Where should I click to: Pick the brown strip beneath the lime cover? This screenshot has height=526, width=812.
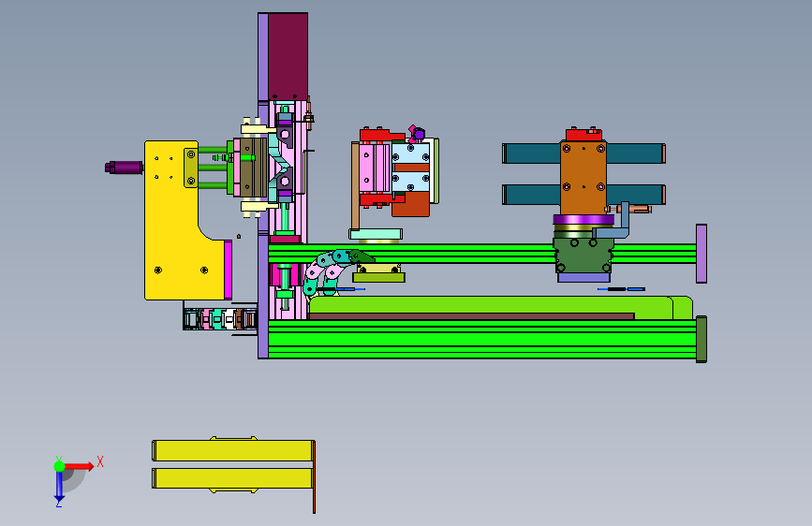(x=471, y=315)
